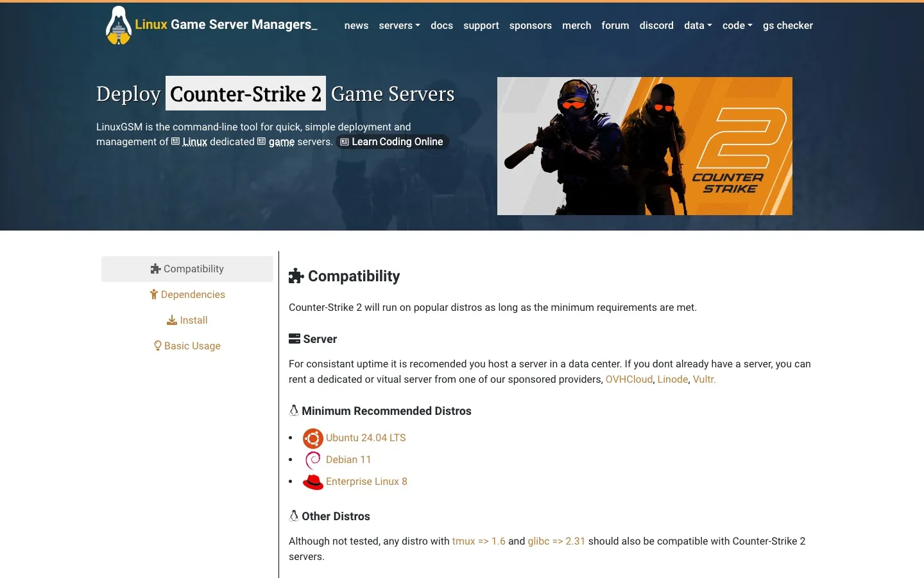Click penguin icon beside Other Distros
Screen dimensions: 924x578
coord(294,516)
